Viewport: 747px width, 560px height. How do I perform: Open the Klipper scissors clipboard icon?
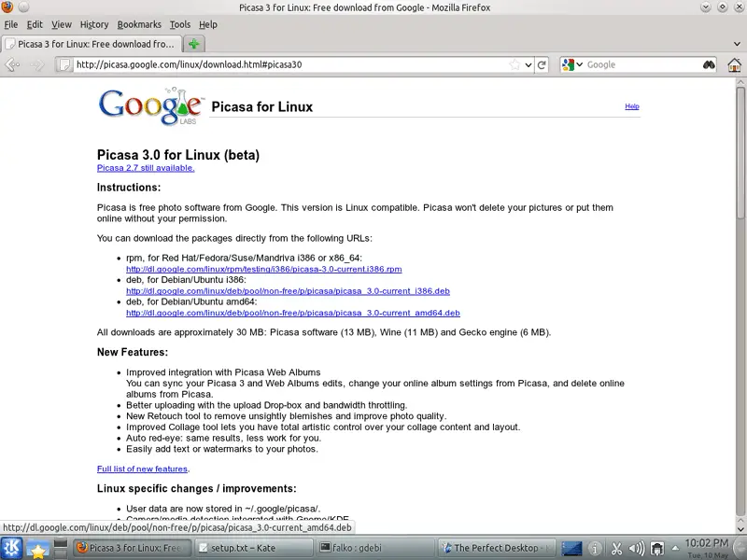(616, 549)
